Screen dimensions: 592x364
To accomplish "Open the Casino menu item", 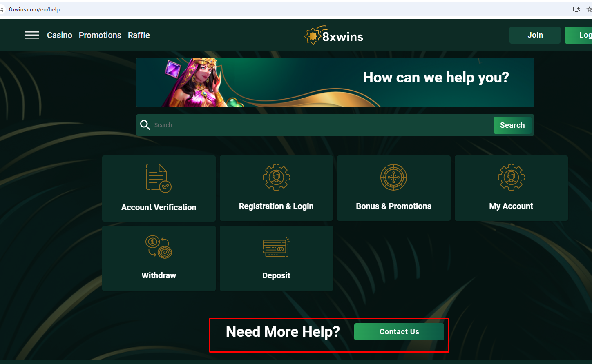I will coord(60,35).
